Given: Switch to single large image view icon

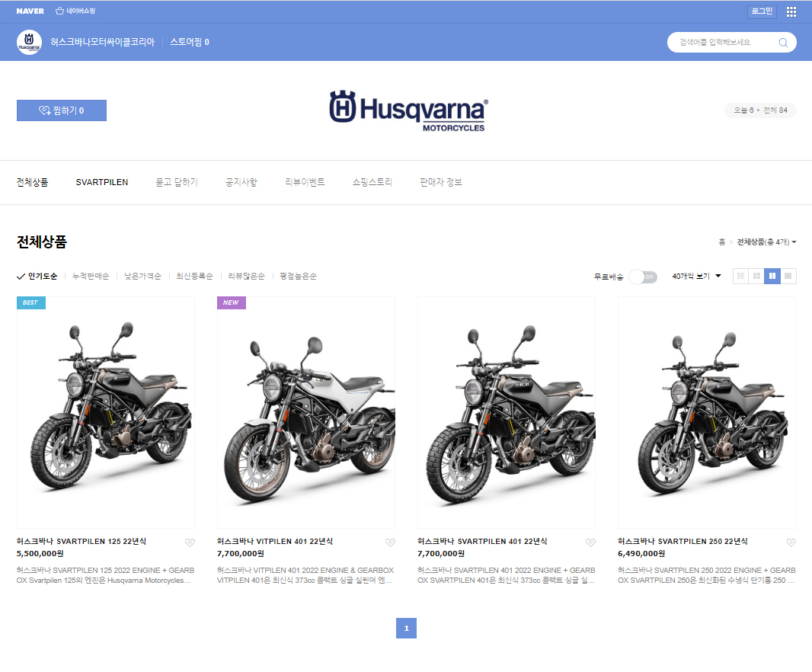Looking at the screenshot, I should [788, 276].
